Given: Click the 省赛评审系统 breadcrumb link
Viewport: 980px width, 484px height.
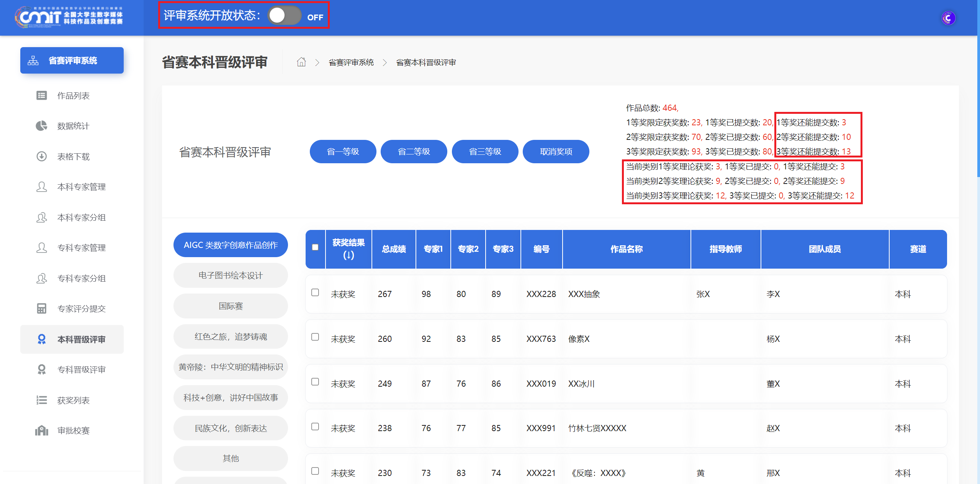Looking at the screenshot, I should 351,62.
